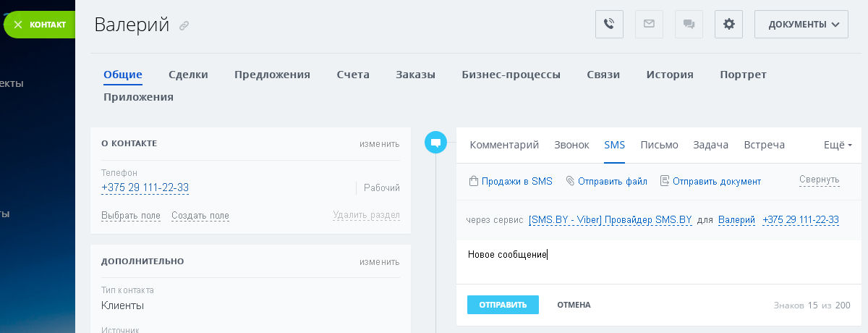Viewport: 868px width, 333px height.
Task: Choose SMS provider SMS.BY service selector
Action: pyautogui.click(x=610, y=219)
